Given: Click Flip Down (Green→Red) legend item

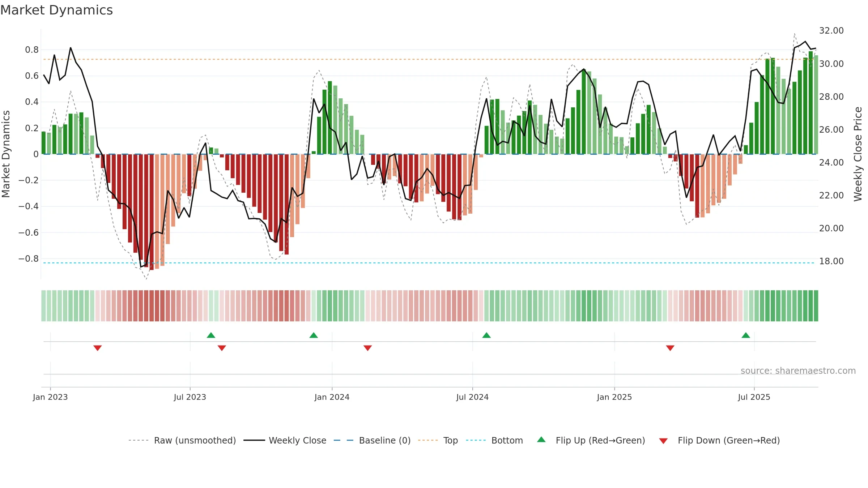Looking at the screenshot, I should pyautogui.click(x=719, y=440).
